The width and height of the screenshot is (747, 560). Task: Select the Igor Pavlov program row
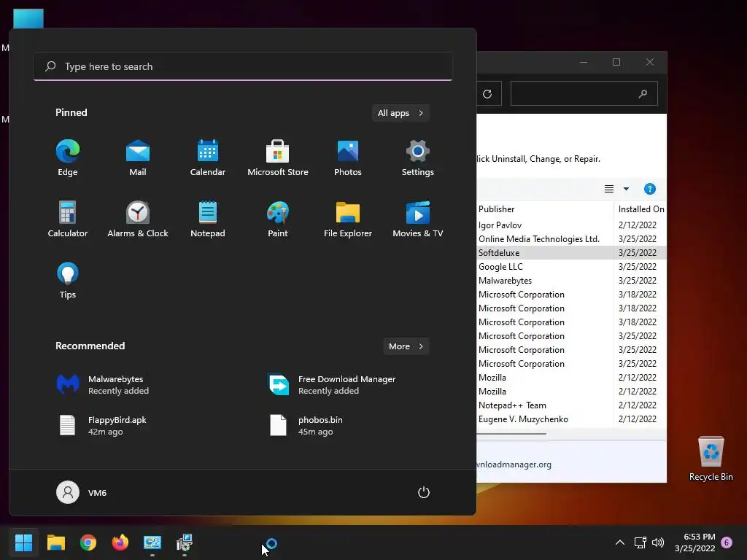coord(571,225)
